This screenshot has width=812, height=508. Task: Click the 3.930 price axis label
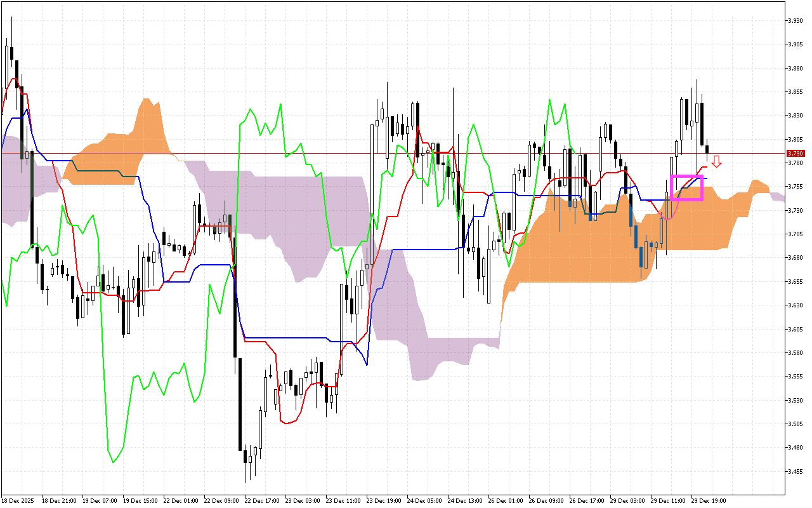pos(795,20)
